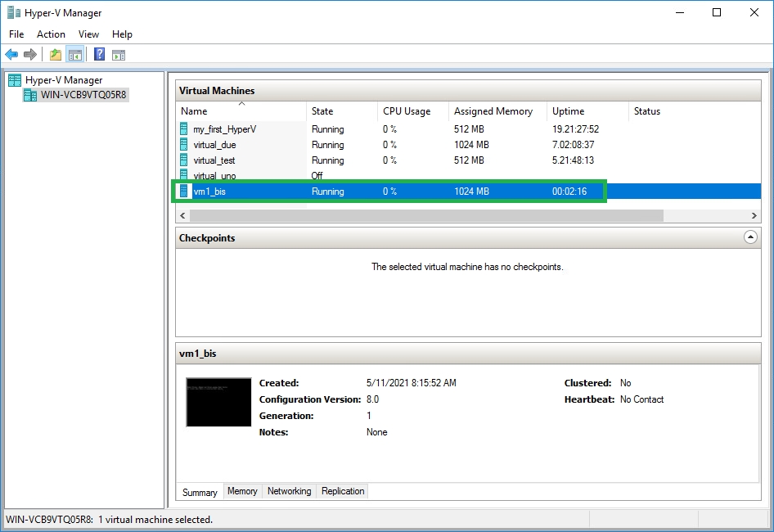Sort the list by the State column header
774x532 pixels.
coord(322,111)
